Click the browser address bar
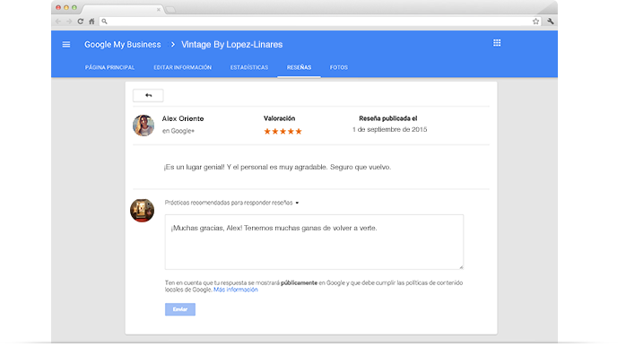Image resolution: width=626 pixels, height=364 pixels. (x=319, y=22)
